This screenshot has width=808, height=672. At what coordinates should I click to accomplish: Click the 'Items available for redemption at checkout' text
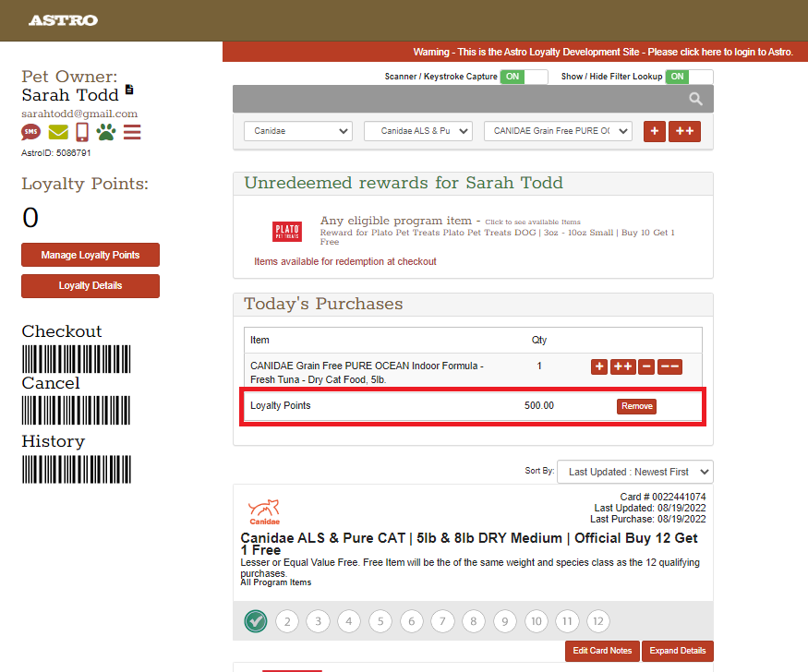pos(345,261)
